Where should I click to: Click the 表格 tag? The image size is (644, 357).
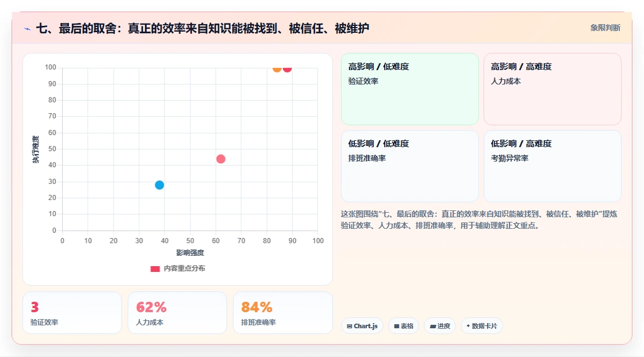(x=404, y=326)
